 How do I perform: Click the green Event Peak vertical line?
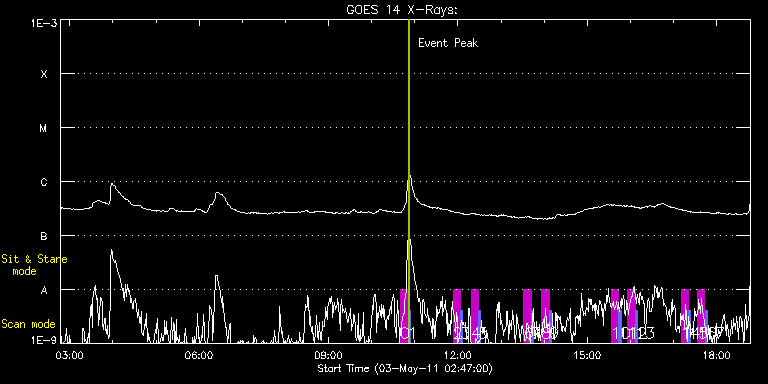tap(408, 181)
